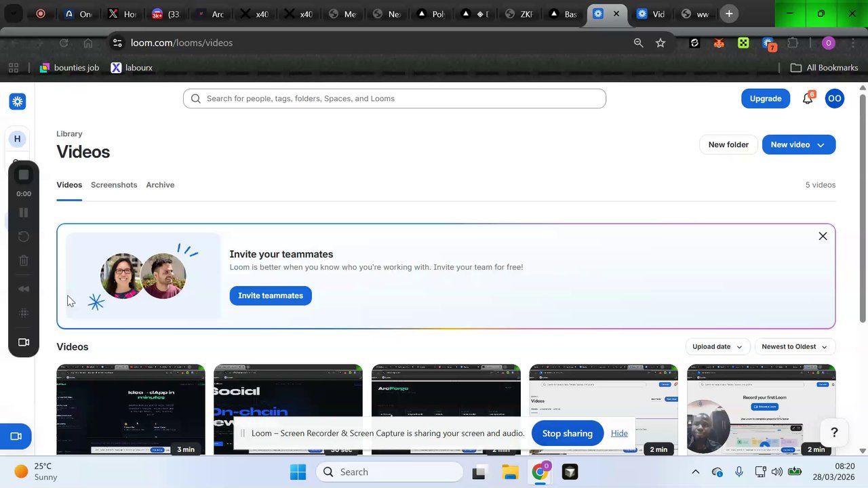Show hidden system tray icons
Screen dimensions: 868x488
(695, 472)
